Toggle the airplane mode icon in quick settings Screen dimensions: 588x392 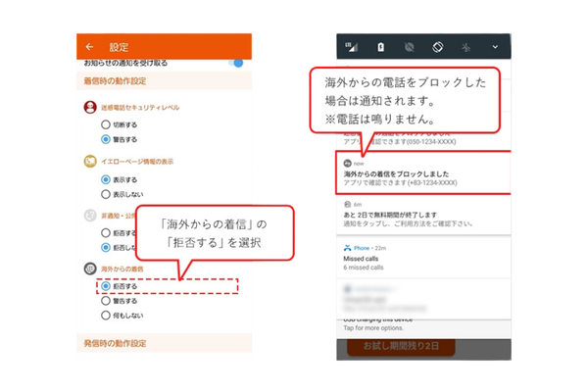[x=466, y=46]
